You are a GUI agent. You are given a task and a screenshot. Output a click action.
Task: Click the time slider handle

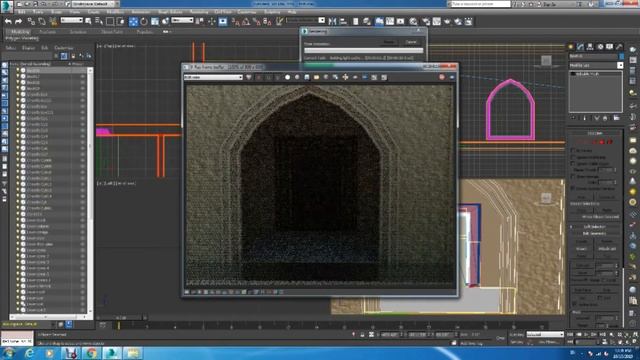pyautogui.click(x=122, y=318)
